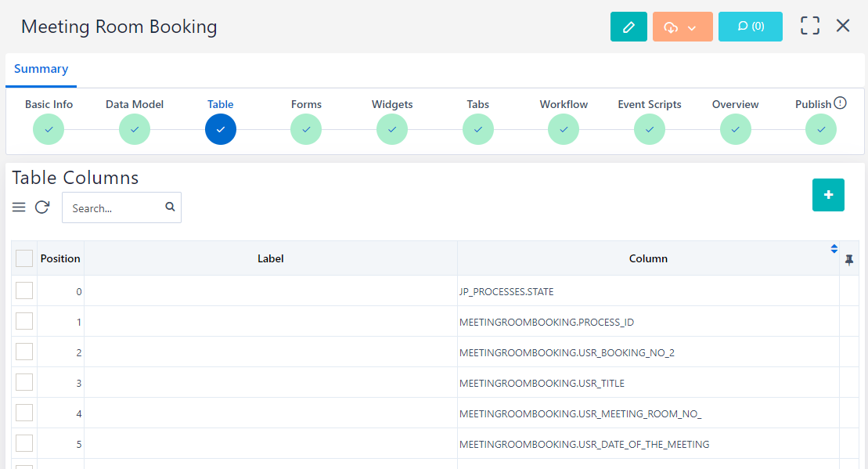
Task: Toggle the select-all header checkbox
Action: click(24, 258)
